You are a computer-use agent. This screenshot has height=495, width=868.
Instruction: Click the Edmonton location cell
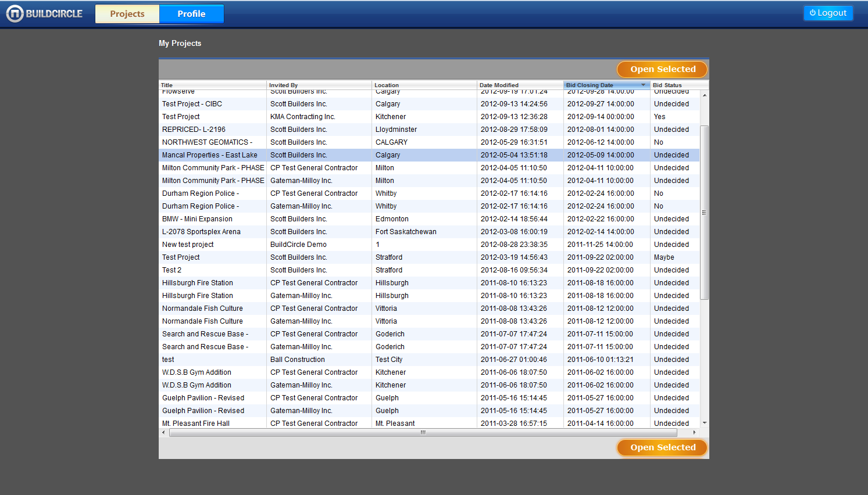pyautogui.click(x=424, y=219)
